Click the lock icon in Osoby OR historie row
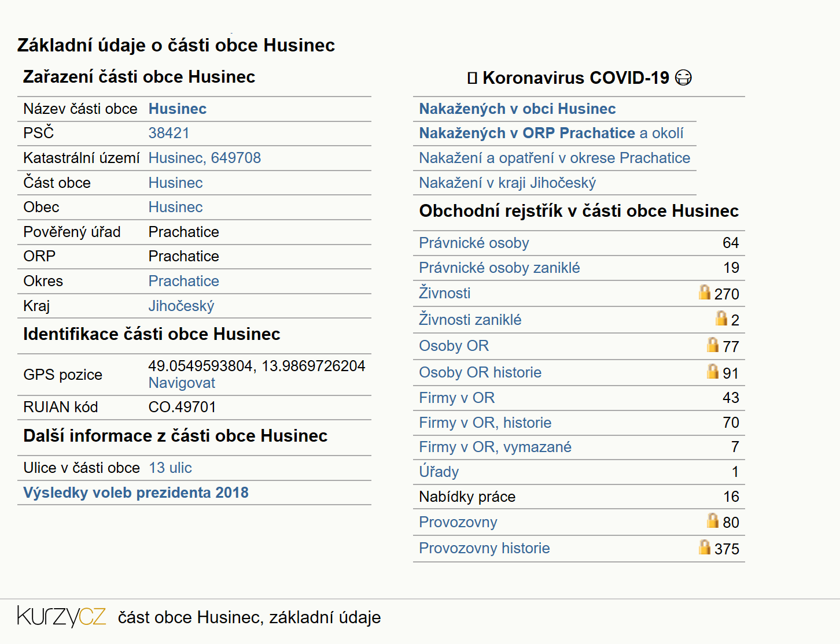Image resolution: width=840 pixels, height=644 pixels. tap(713, 371)
